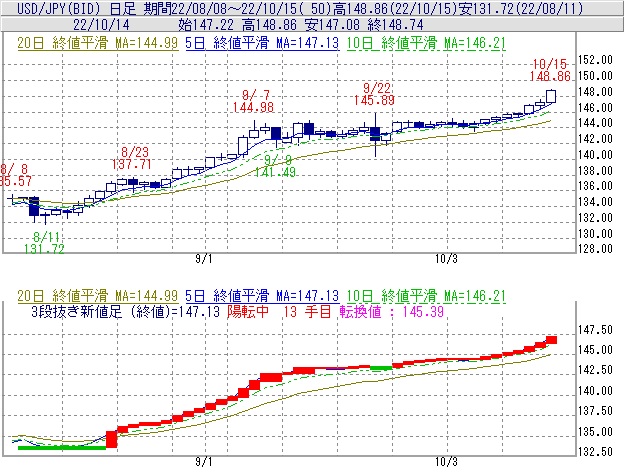Click upper chart 5日 終値平滑 MA=147.13 legend
Image resolution: width=624 pixels, height=475 pixels.
point(262,43)
